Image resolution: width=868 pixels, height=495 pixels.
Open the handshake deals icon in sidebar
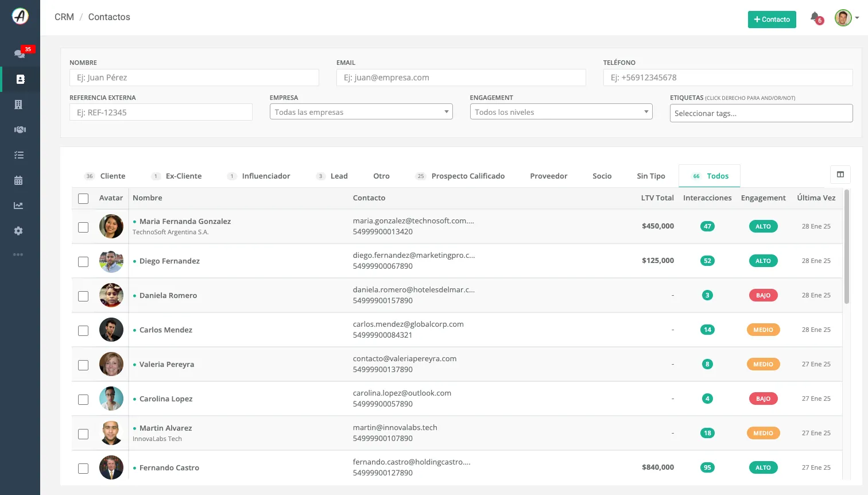[x=20, y=130]
